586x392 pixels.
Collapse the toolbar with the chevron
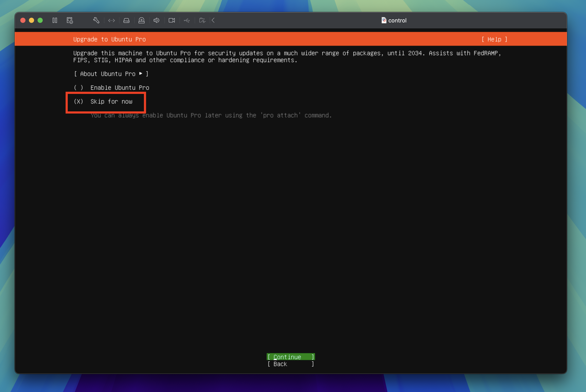pyautogui.click(x=213, y=21)
